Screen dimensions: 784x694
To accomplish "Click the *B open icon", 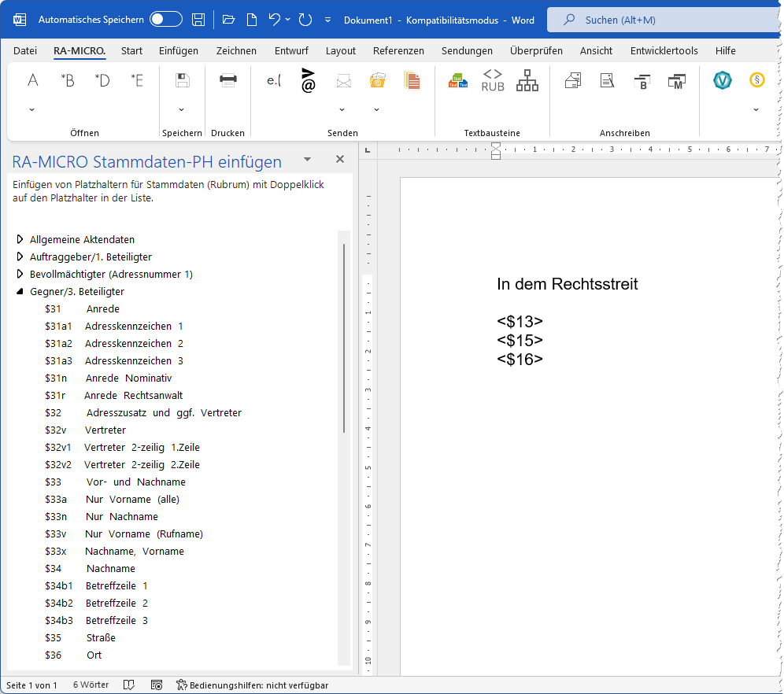I will [x=67, y=80].
